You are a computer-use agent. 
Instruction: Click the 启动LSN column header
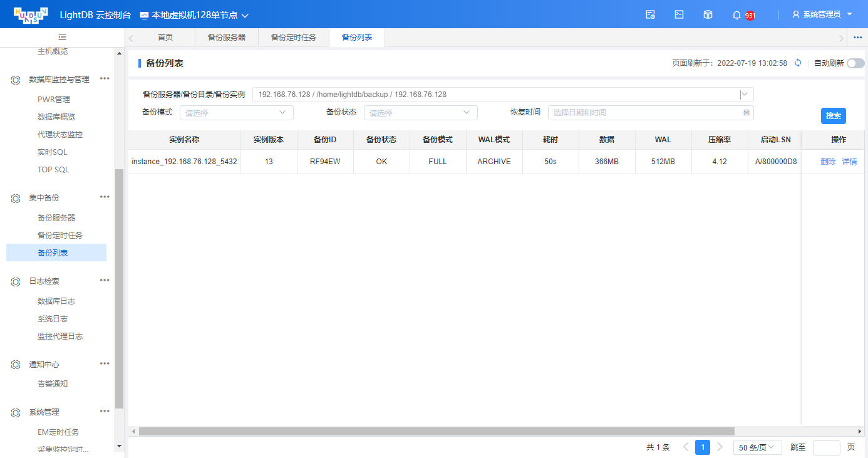pyautogui.click(x=775, y=140)
